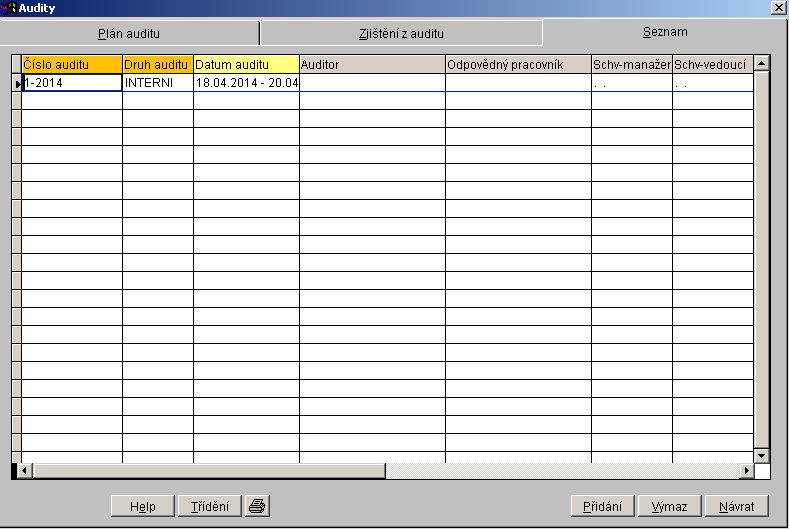Click the printer icon button

tap(257, 506)
